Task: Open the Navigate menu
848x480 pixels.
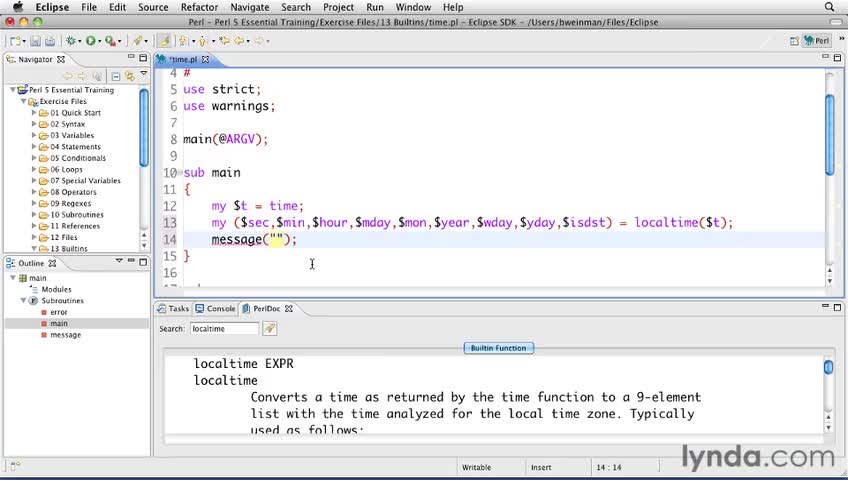Action: (x=249, y=7)
